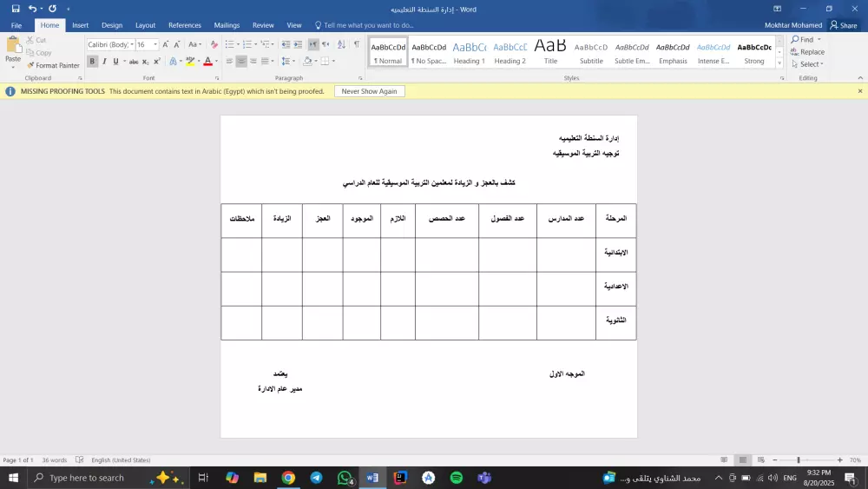The image size is (868, 489).
Task: Clear all formatting with eraser icon
Action: click(214, 44)
